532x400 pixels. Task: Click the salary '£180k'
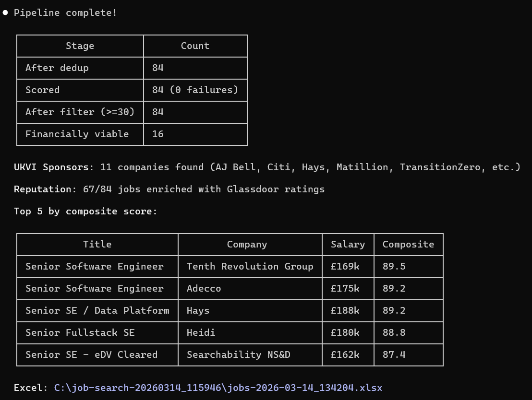pyautogui.click(x=345, y=332)
